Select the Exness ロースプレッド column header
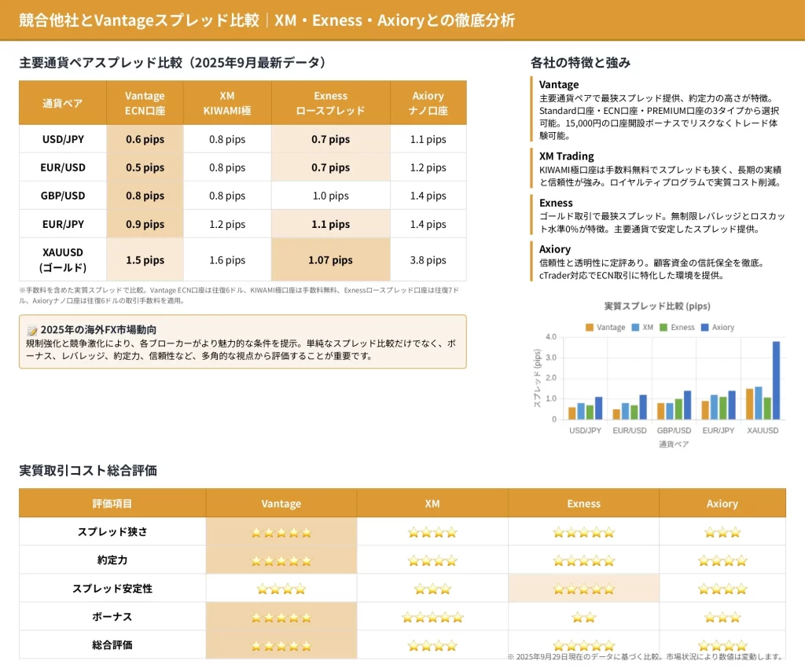This screenshot has width=805, height=672. [x=330, y=103]
